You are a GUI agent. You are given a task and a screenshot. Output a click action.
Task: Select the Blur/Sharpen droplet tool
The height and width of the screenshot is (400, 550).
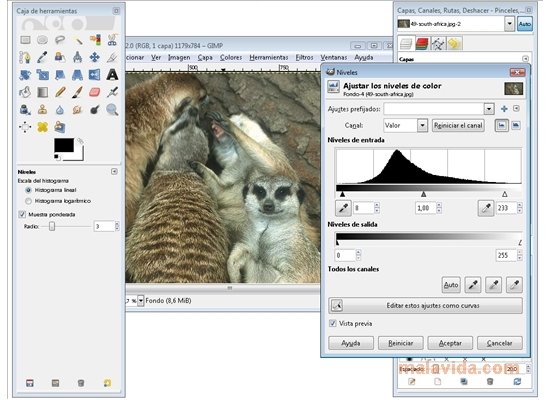click(60, 110)
